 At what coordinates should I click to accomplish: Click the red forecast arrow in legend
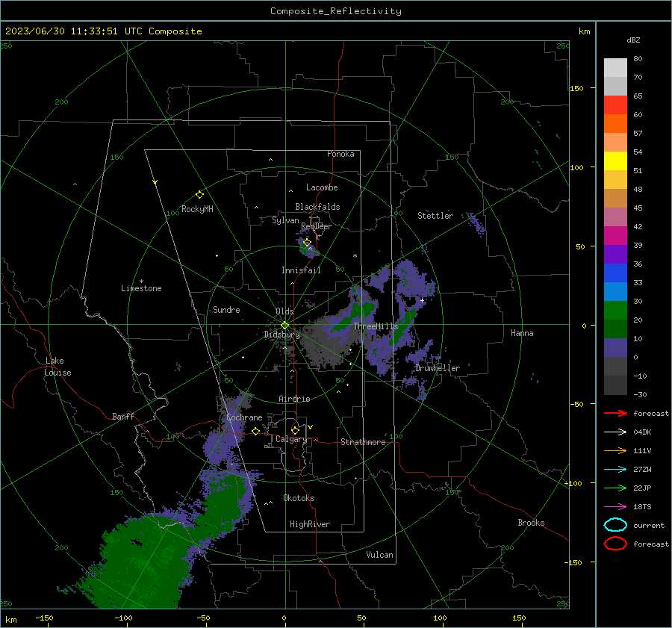[615, 413]
